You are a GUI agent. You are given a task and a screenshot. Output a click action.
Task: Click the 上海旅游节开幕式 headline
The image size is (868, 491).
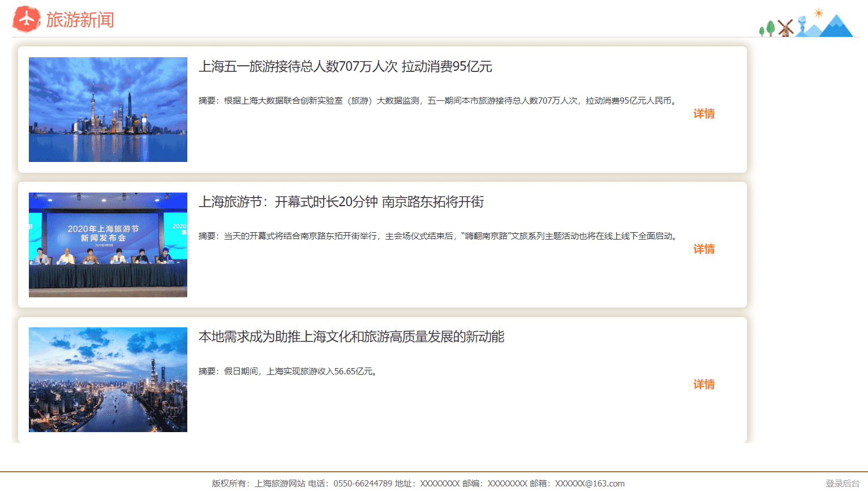342,202
